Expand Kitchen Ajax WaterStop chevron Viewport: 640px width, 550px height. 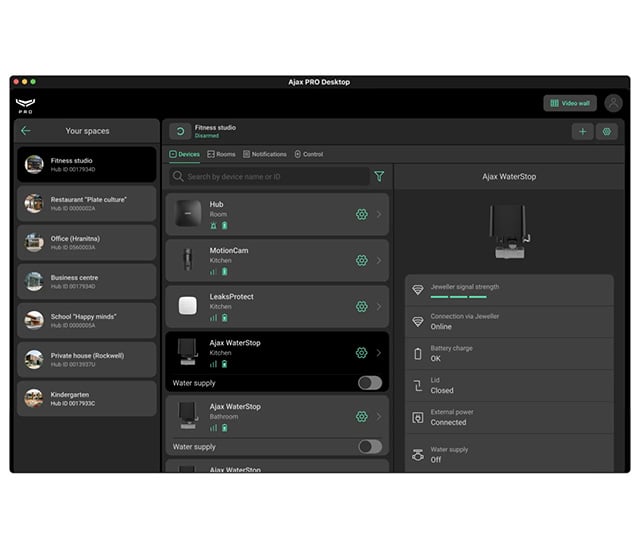click(379, 353)
